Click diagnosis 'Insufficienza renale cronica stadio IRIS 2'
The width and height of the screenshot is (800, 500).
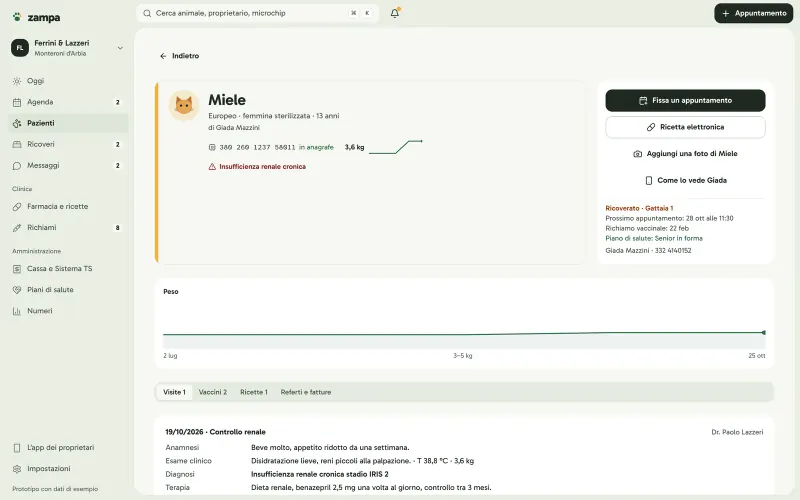319,474
